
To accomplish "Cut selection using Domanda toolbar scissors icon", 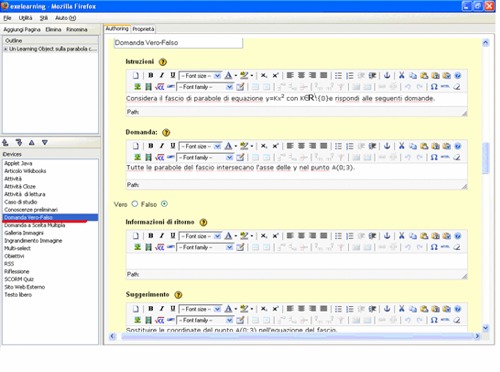I will [x=402, y=146].
